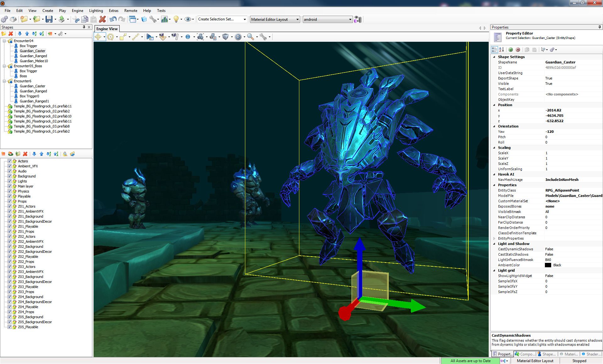Screen dimensions: 603x364
Task: Uncheck the Actors layer checkbox
Action: (10, 161)
